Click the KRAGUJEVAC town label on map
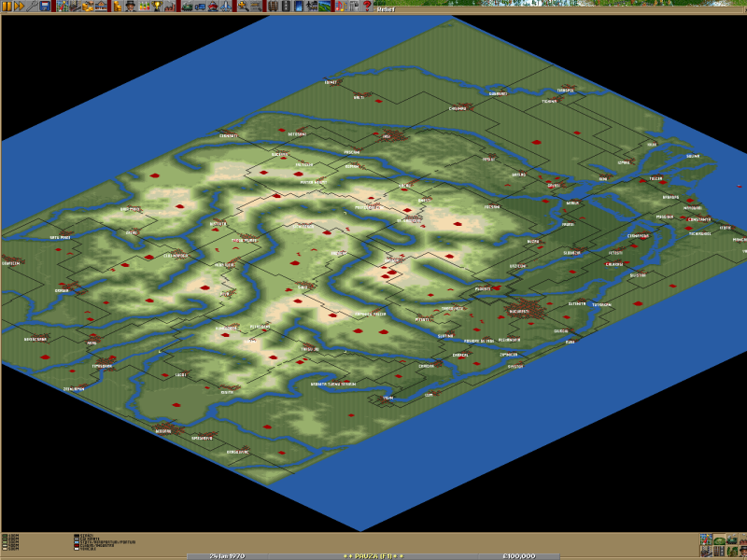Viewport: 747px width, 560px height. 238,452
